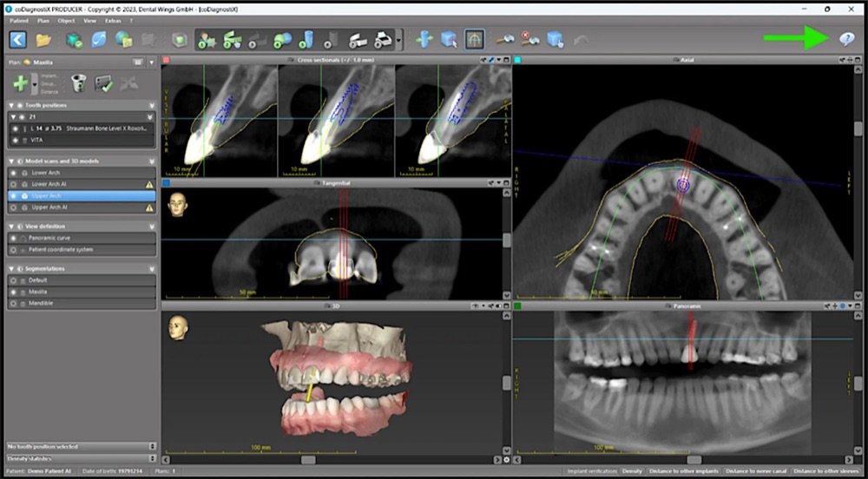Screen dimensions: 868x479
Task: Toggle visibility of Upper Arch AI model
Action: click(15, 207)
